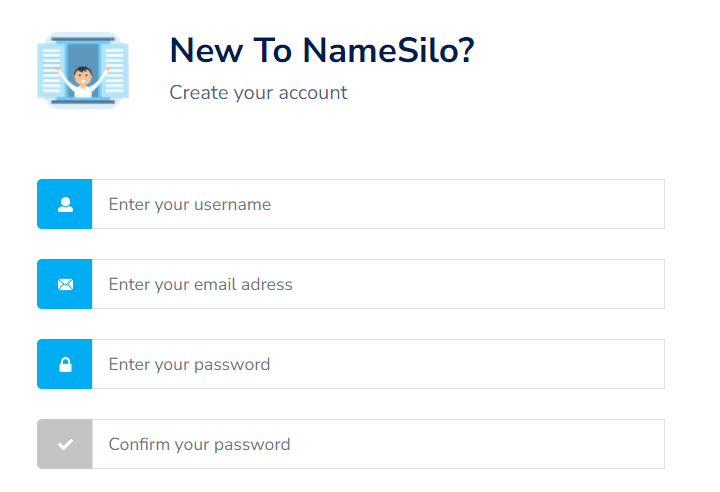This screenshot has height=492, width=720.
Task: Click the left window shutter in illustration
Action: [x=51, y=69]
